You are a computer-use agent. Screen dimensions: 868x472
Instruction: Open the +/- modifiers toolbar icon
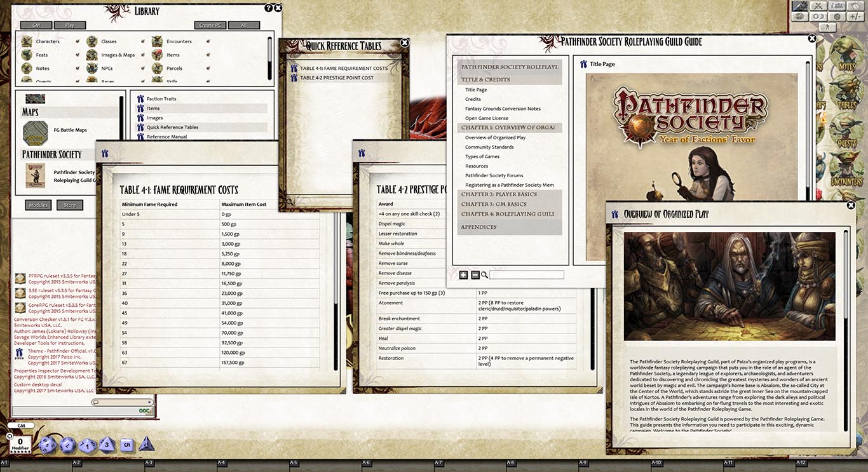point(856,17)
